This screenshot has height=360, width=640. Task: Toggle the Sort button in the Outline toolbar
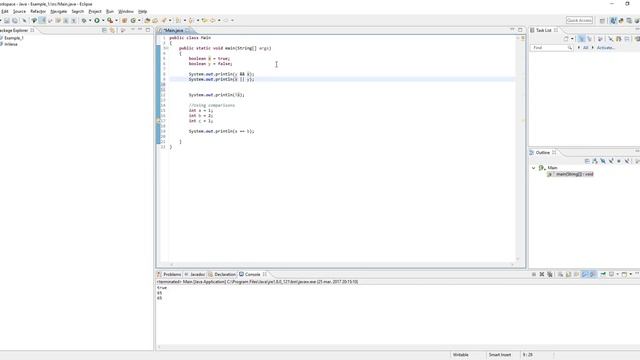595,161
